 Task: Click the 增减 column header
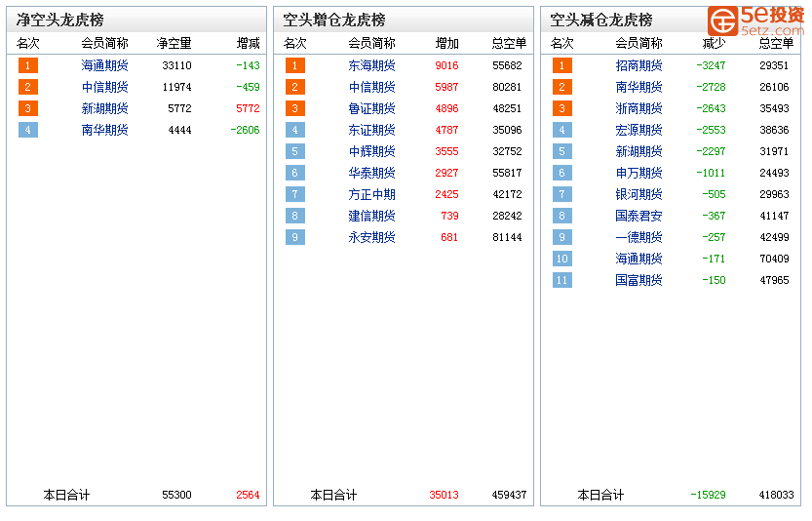(x=248, y=43)
